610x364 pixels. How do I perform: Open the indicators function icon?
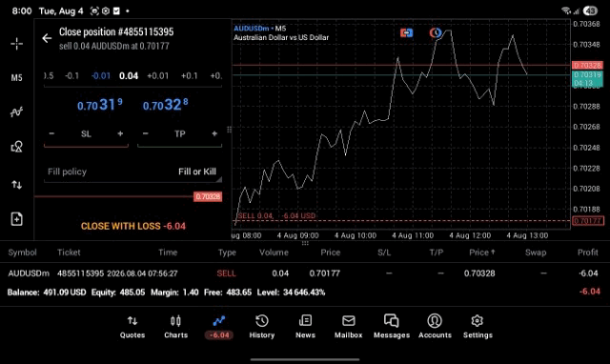pos(17,112)
